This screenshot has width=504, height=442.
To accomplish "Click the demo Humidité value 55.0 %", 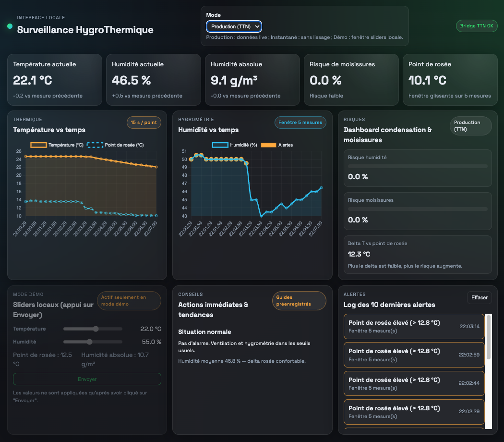I will [151, 342].
